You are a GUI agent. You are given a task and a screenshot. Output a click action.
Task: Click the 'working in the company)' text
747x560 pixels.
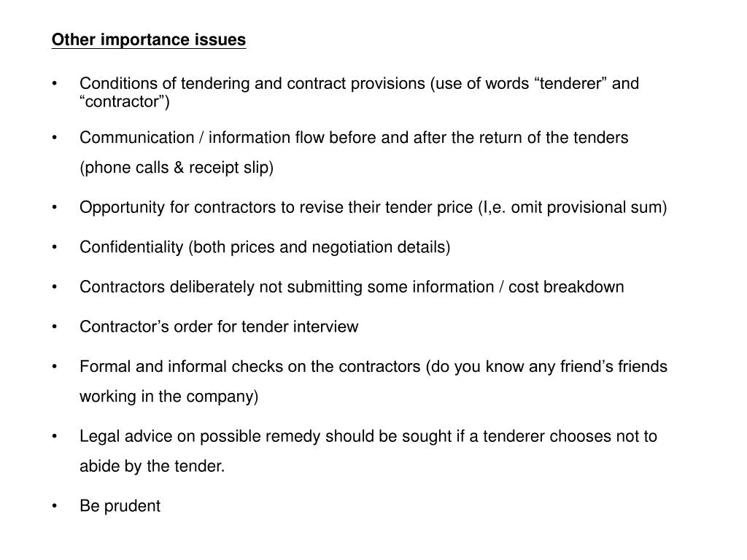(169, 397)
